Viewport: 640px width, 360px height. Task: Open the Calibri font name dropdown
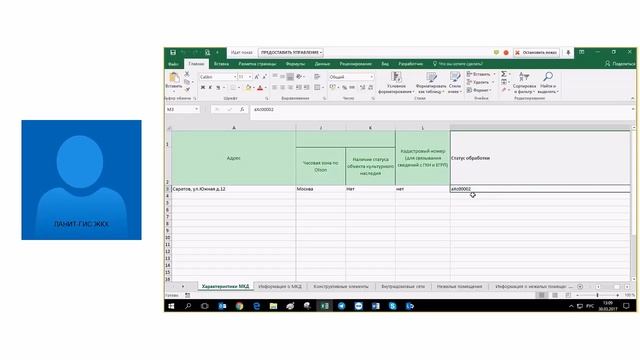(x=235, y=77)
